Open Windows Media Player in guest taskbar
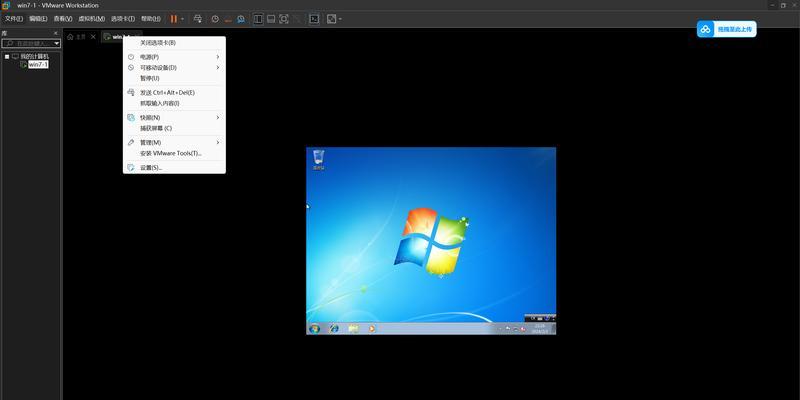The width and height of the screenshot is (800, 400). point(371,329)
